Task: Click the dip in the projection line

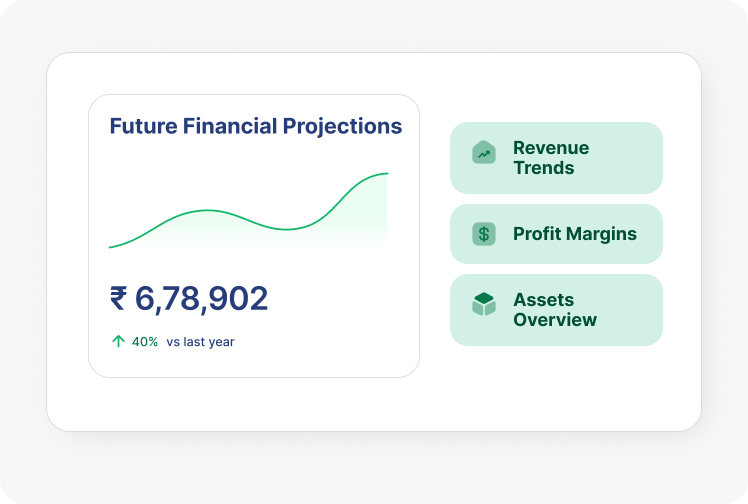Action: pyautogui.click(x=286, y=229)
